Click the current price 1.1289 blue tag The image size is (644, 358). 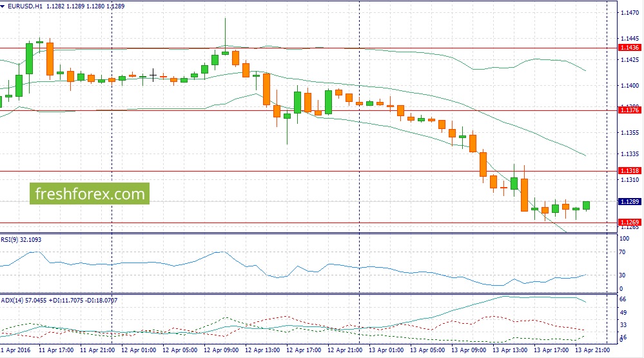tap(629, 202)
